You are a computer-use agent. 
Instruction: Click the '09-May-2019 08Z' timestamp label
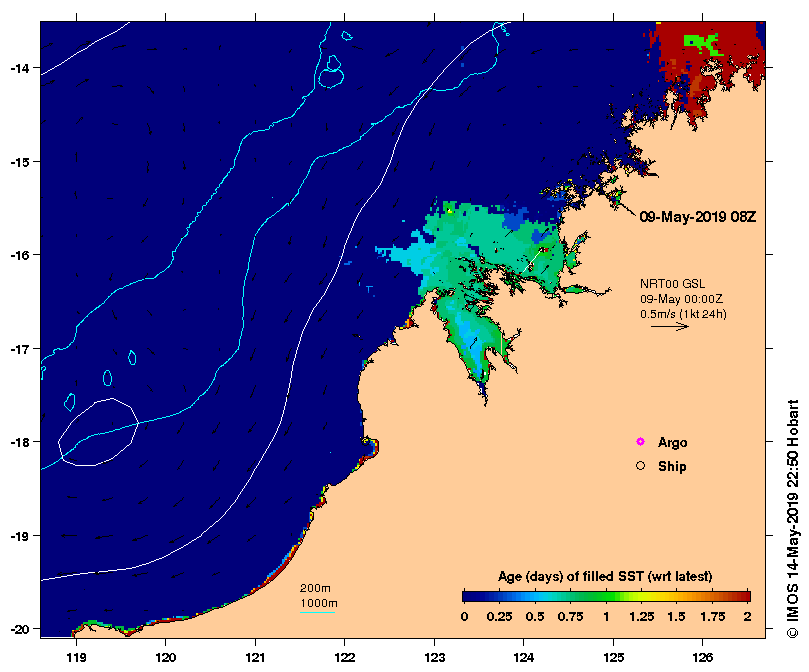click(698, 217)
